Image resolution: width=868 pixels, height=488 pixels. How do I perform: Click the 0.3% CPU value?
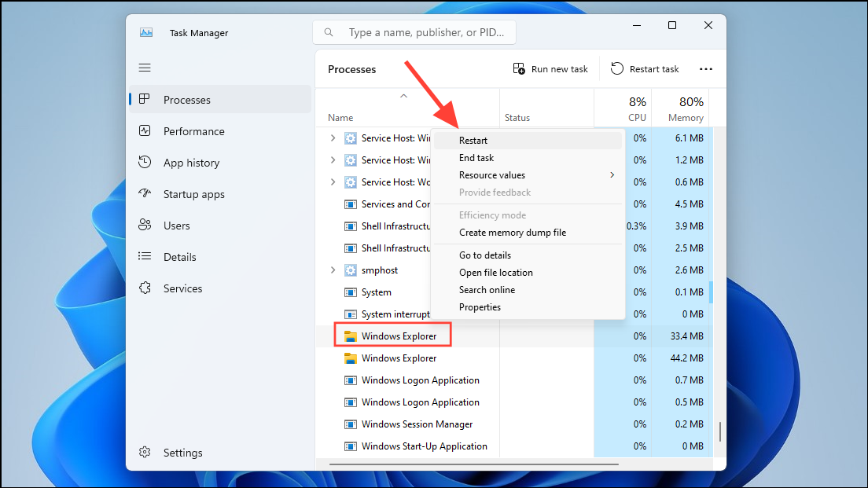pos(637,226)
